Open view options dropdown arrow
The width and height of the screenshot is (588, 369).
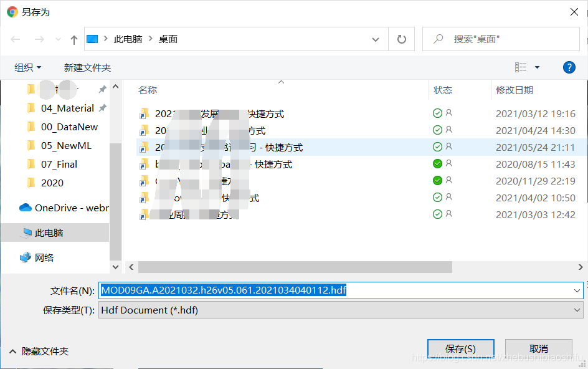(x=537, y=67)
